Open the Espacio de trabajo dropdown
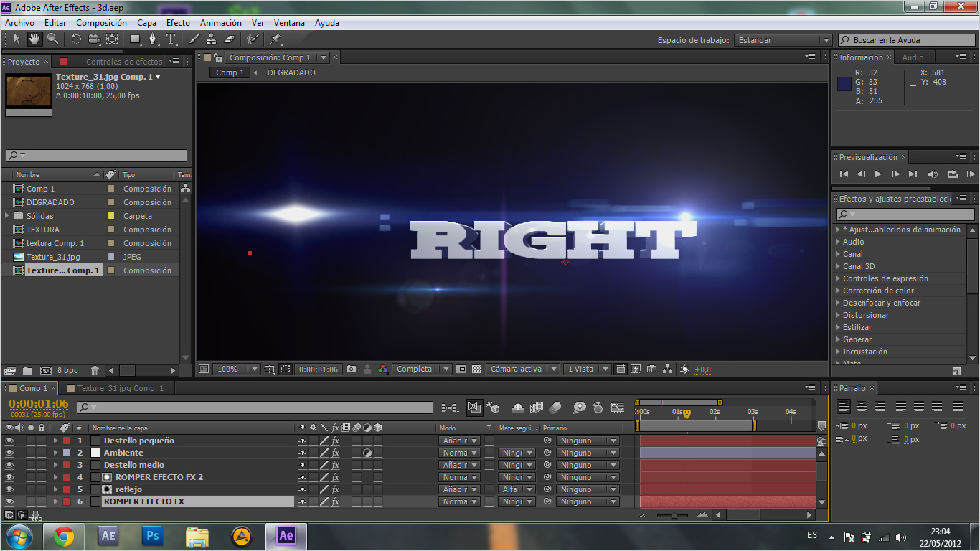 784,40
